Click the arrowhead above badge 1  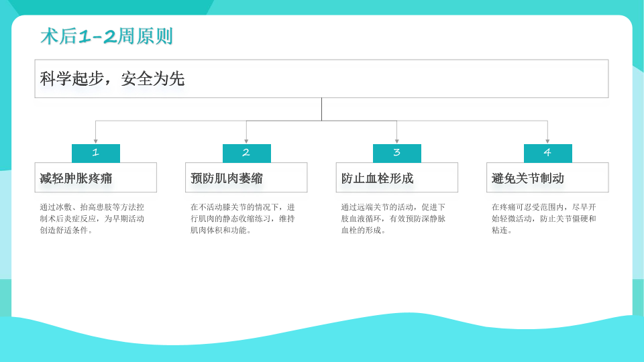[x=96, y=141]
